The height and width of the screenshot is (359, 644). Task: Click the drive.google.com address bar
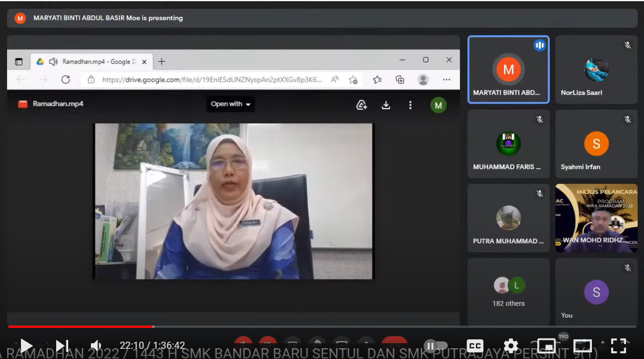[x=211, y=79]
